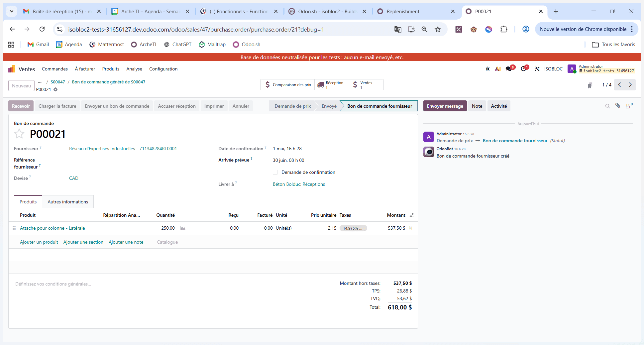Click Envoyer message in chatter

445,106
